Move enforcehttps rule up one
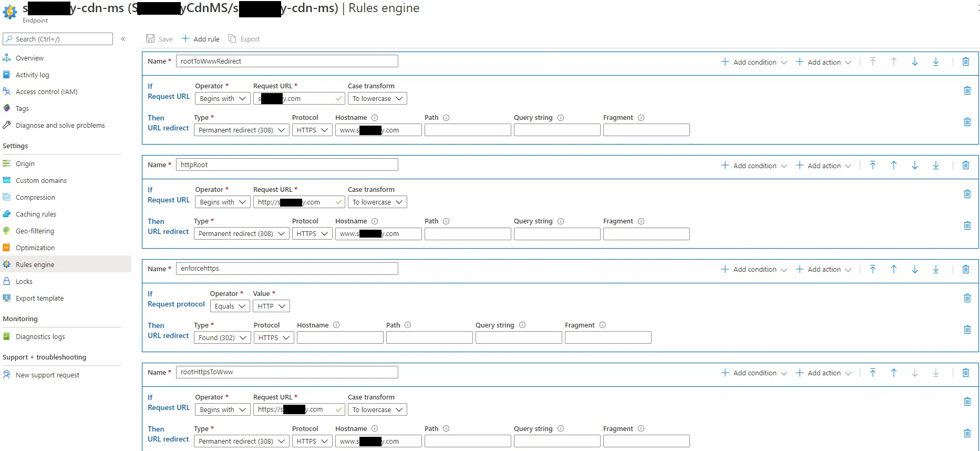980x451 pixels. pyautogui.click(x=894, y=269)
